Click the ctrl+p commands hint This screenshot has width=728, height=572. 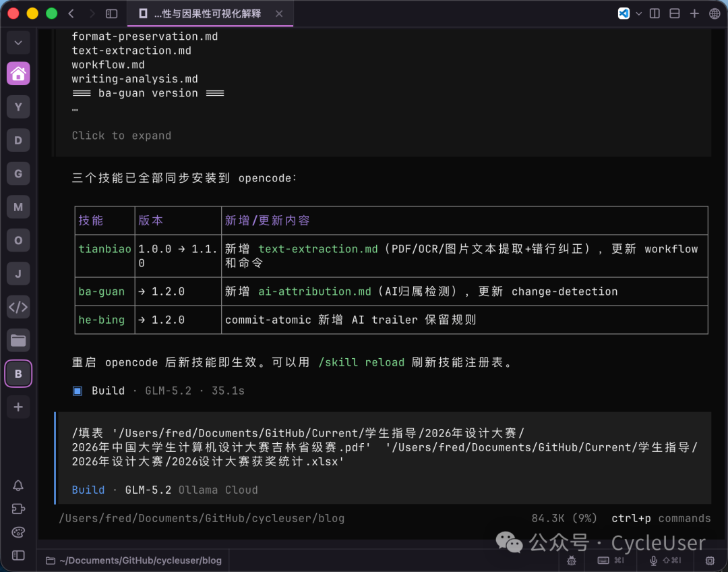click(661, 518)
